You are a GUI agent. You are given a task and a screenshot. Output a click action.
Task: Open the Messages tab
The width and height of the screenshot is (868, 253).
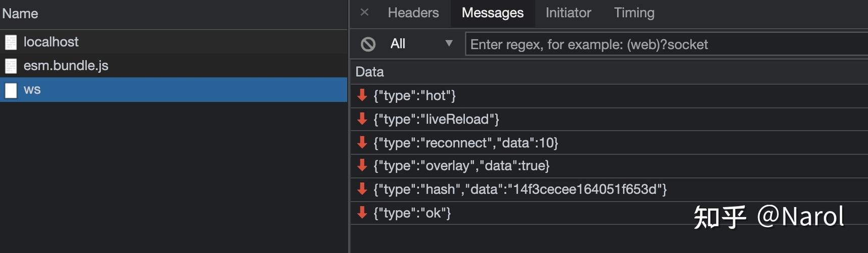click(492, 13)
